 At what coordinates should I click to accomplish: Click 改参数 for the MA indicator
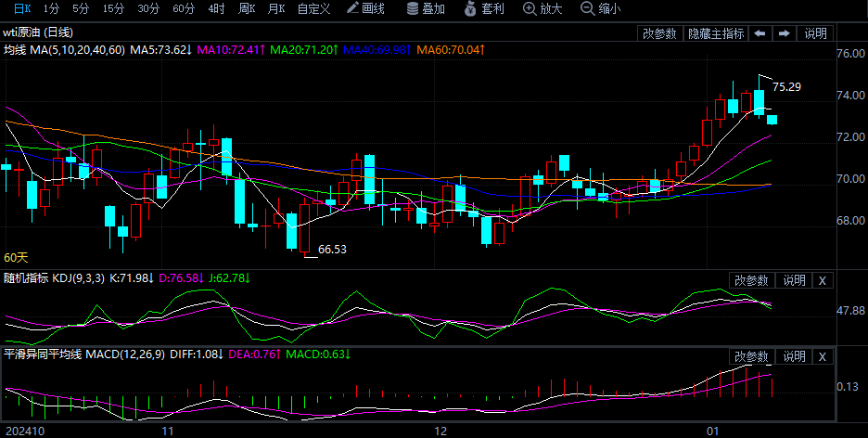point(659,33)
